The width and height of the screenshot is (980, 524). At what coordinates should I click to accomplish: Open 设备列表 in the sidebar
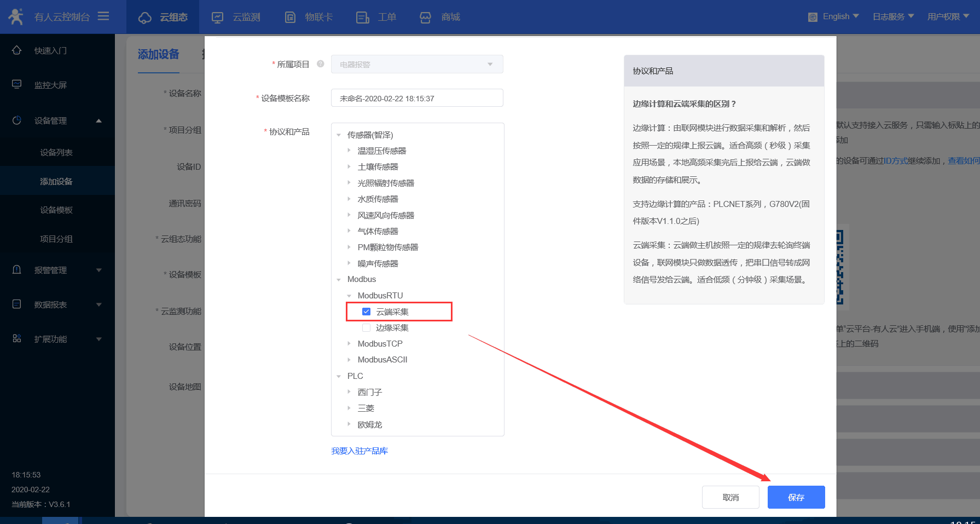pos(56,152)
